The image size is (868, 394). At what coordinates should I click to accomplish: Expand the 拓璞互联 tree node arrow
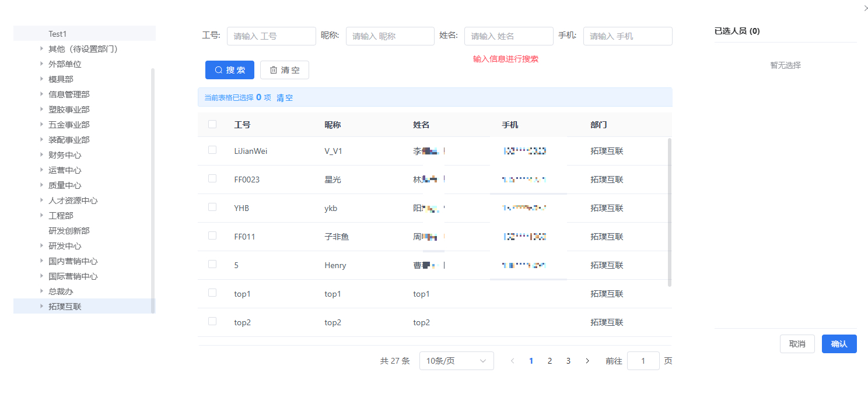click(x=41, y=306)
